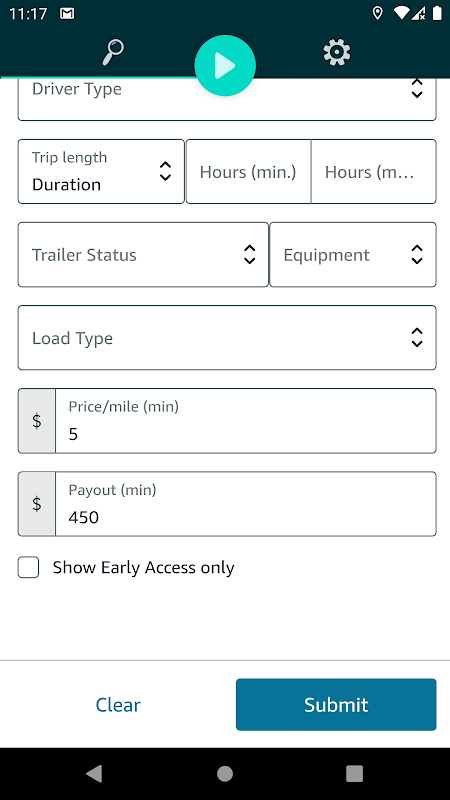Expand the Driver Type dropdown
The image size is (450, 800).
227,98
